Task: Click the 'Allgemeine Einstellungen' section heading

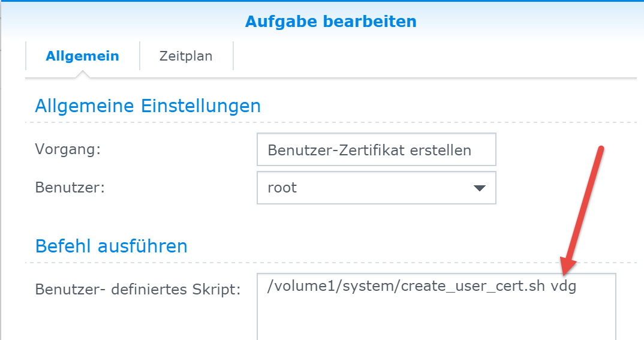Action: pyautogui.click(x=148, y=106)
